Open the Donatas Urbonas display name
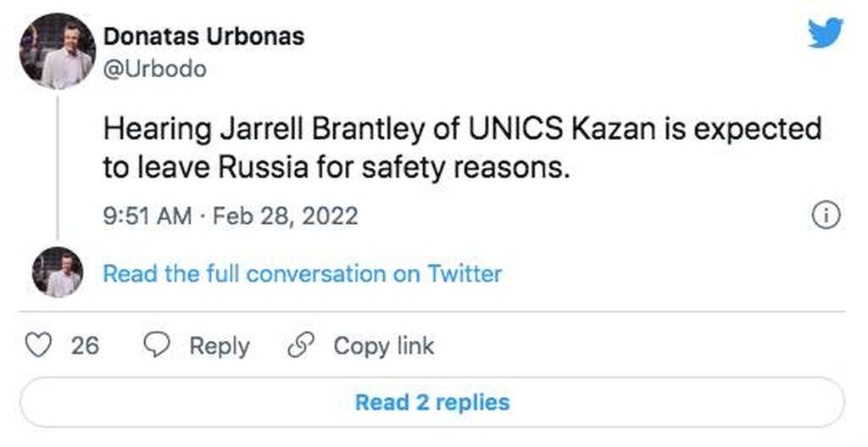Screen dimensions: 868x447 click(x=203, y=37)
